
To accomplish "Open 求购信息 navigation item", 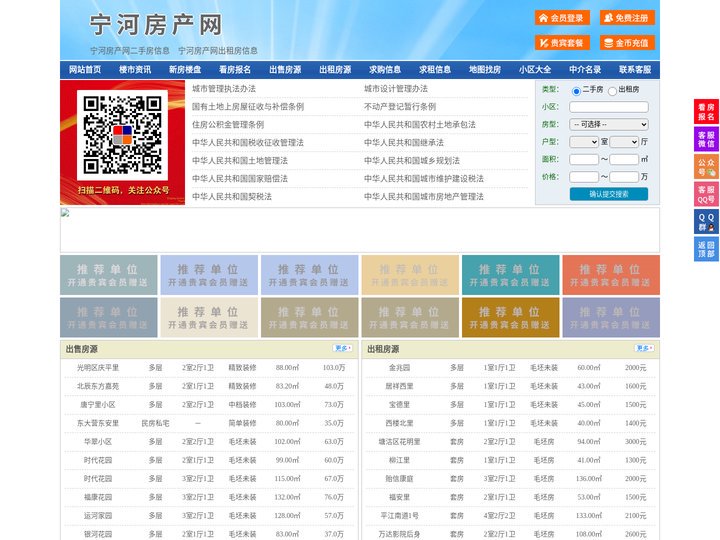I will 385,70.
